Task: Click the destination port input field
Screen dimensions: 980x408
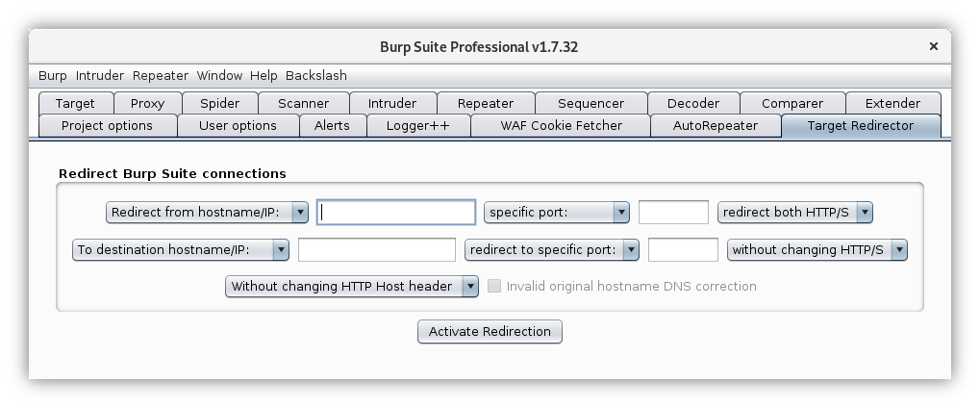Action: tap(683, 249)
